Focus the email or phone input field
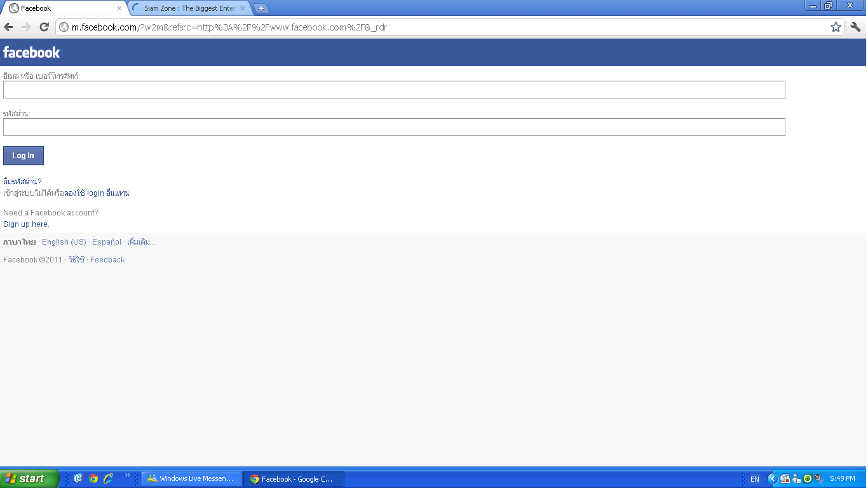The image size is (868, 488). (394, 90)
